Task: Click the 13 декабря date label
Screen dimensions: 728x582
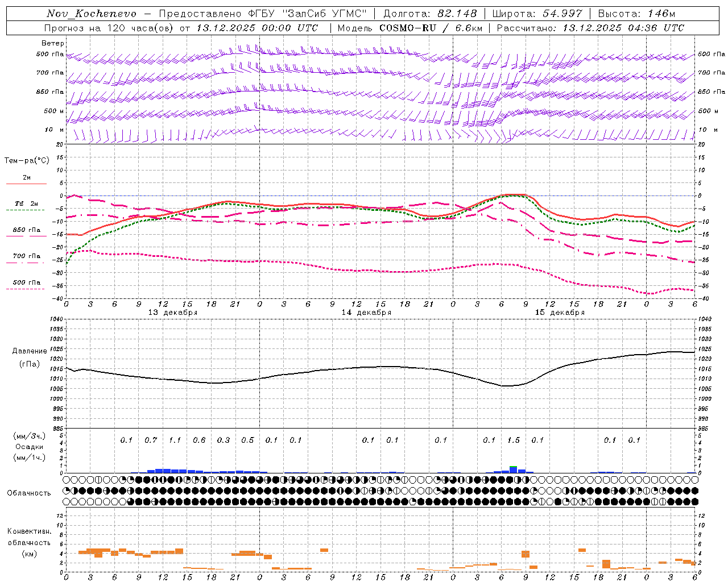Action: pyautogui.click(x=173, y=313)
